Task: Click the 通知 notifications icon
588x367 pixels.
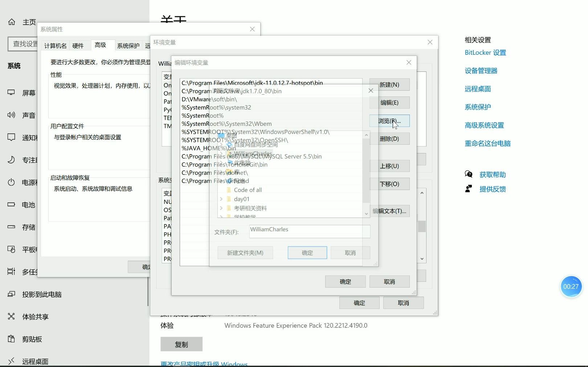Action: 11,137
